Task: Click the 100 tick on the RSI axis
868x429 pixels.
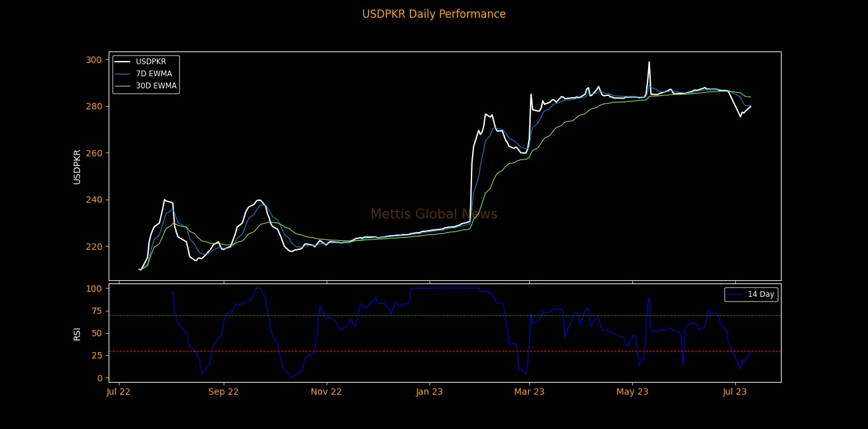Action: [93, 289]
